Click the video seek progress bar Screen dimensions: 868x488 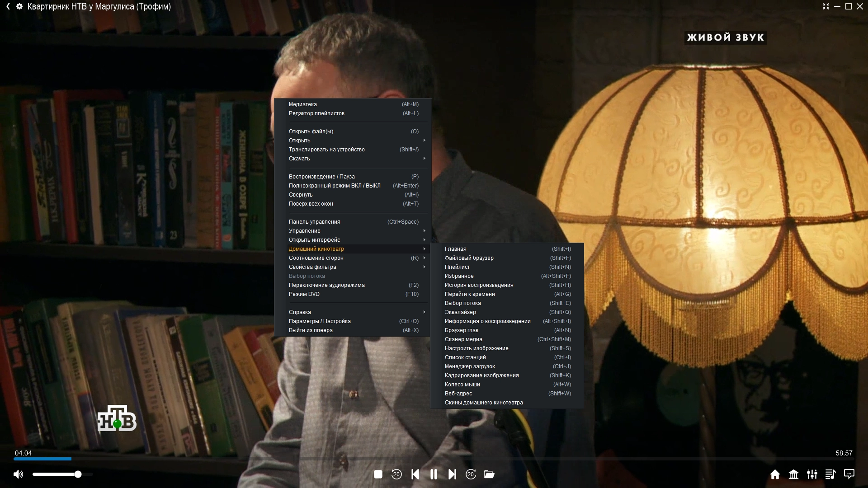point(434,459)
